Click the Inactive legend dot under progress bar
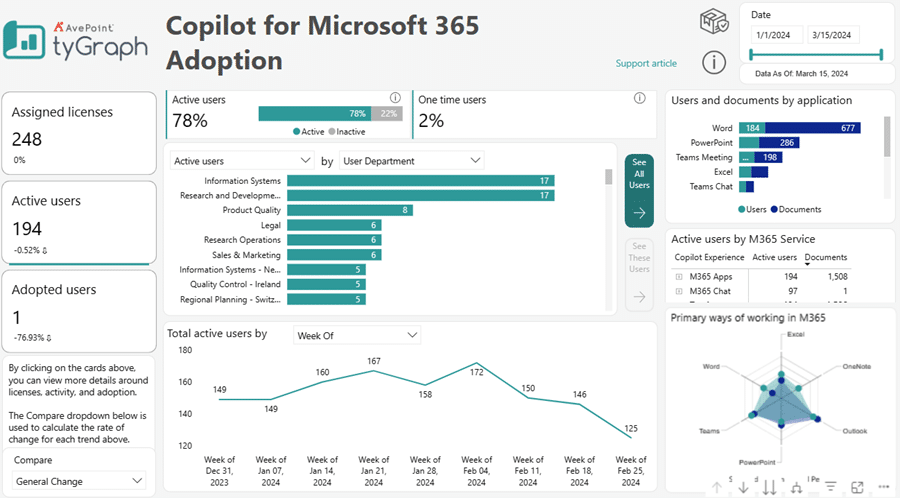The image size is (900, 498). (332, 131)
